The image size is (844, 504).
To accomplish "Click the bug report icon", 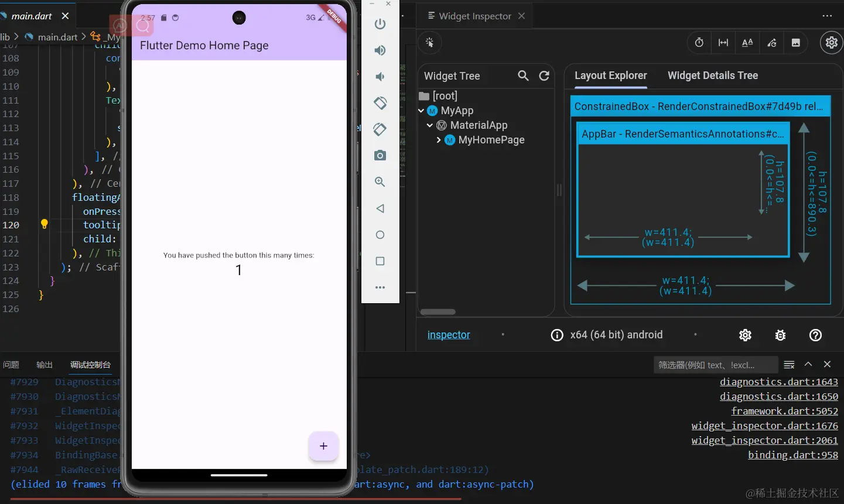I will pyautogui.click(x=780, y=335).
